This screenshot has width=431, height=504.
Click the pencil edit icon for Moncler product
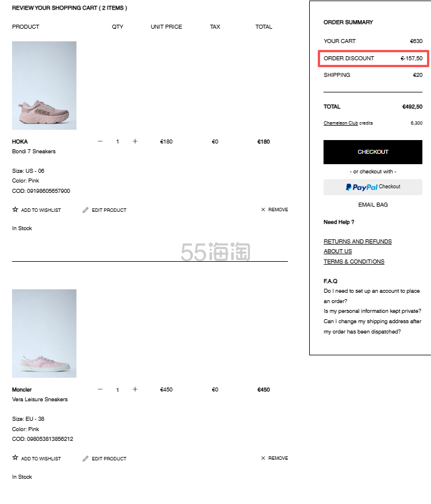click(x=86, y=459)
